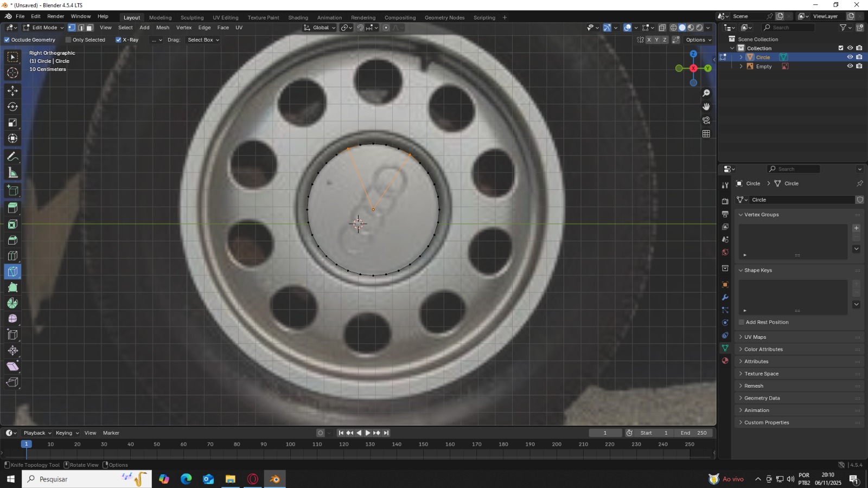Viewport: 868px width, 488px height.
Task: Click the viewport zoom magnifier icon
Action: pyautogui.click(x=706, y=93)
